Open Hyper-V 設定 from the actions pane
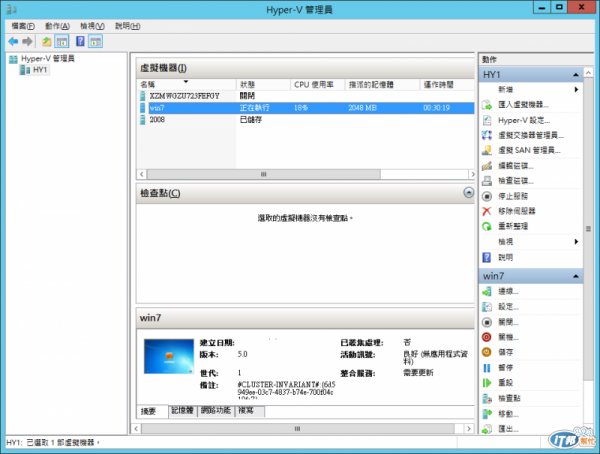The image size is (600, 454). point(523,120)
